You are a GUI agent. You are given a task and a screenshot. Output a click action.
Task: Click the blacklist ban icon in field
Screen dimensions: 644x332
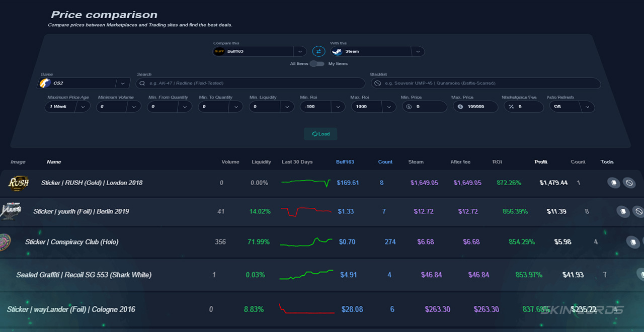(x=378, y=84)
